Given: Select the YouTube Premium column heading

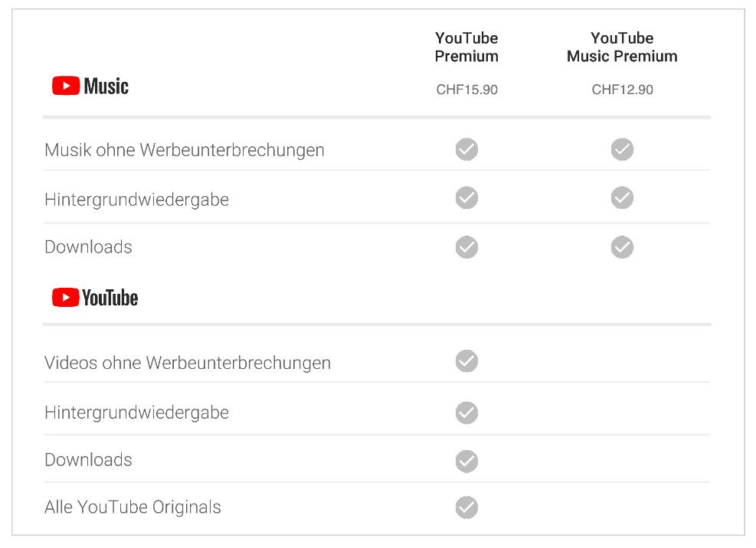Looking at the screenshot, I should point(466,47).
